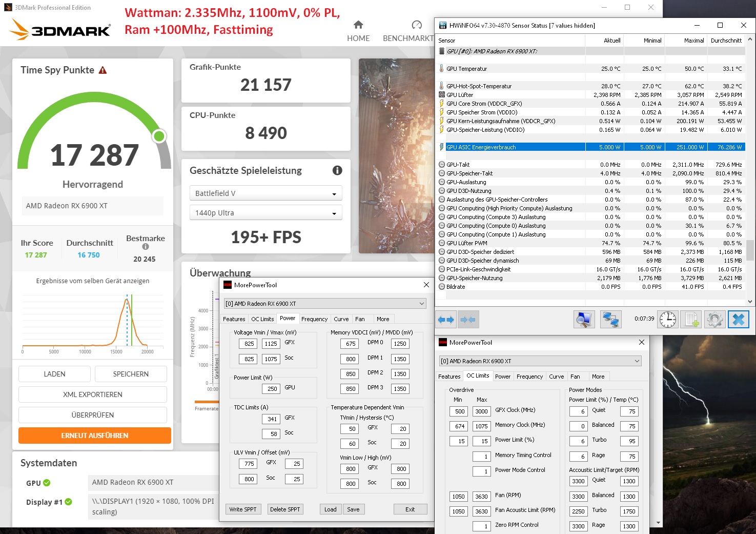
Task: Start HWiNFO logging with sheet-plus icon
Action: (x=691, y=320)
